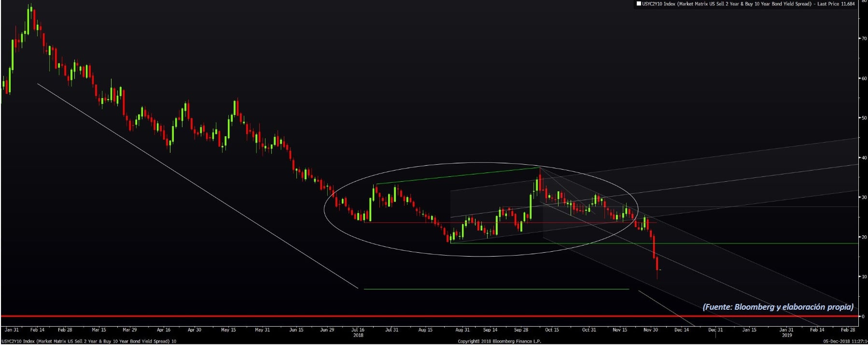The width and height of the screenshot is (868, 345).
Task: Click the 'Mar 29' date axis label
Action: [x=129, y=330]
